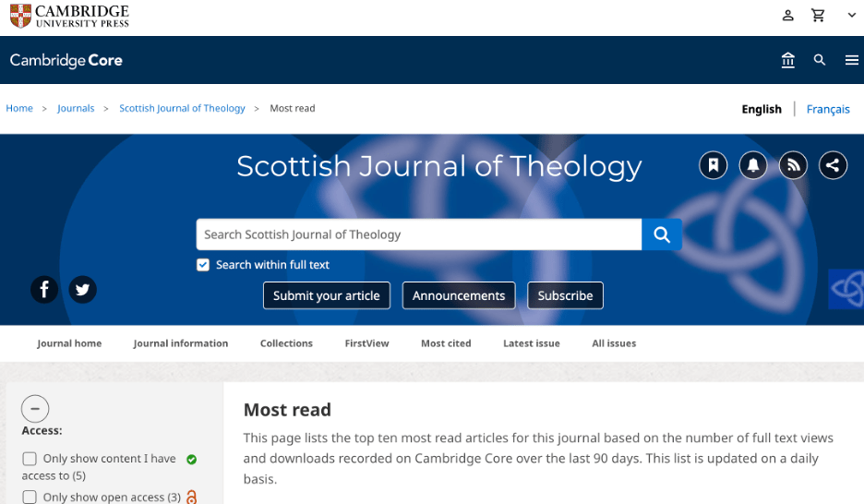Click the institution login icon

pos(787,60)
